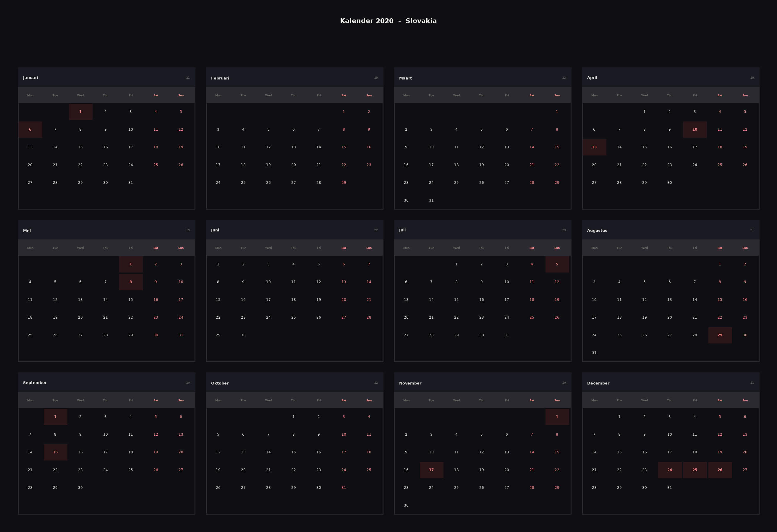Screen dimensions: 777x532
Task: Click 31 in Juli calendar
Action: 507,335
